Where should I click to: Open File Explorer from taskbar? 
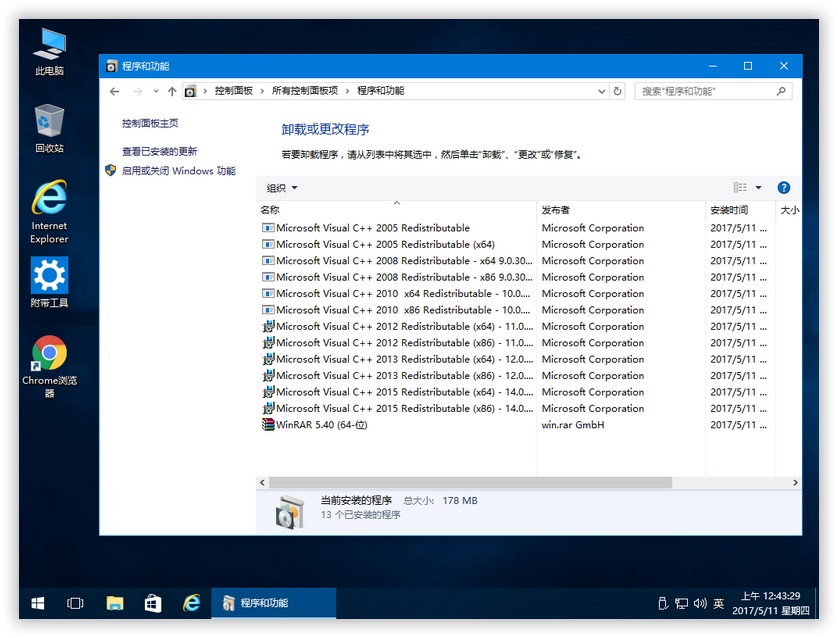[114, 603]
